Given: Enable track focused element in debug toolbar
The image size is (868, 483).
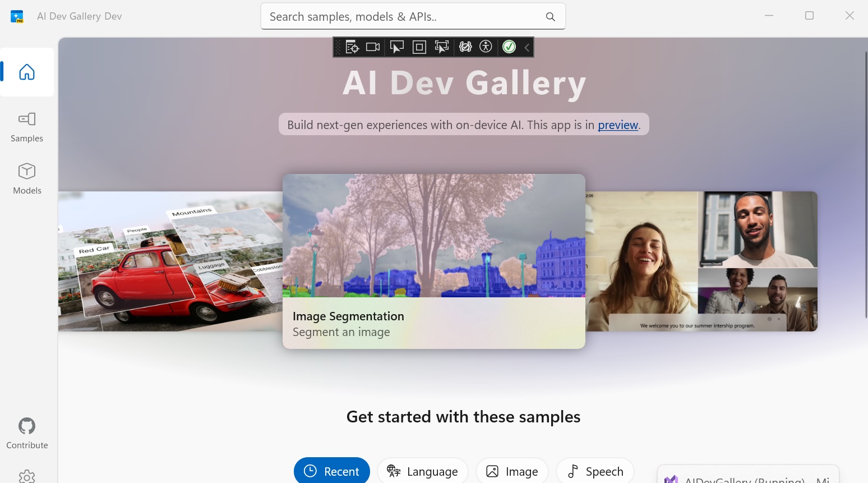Looking at the screenshot, I should pos(441,47).
